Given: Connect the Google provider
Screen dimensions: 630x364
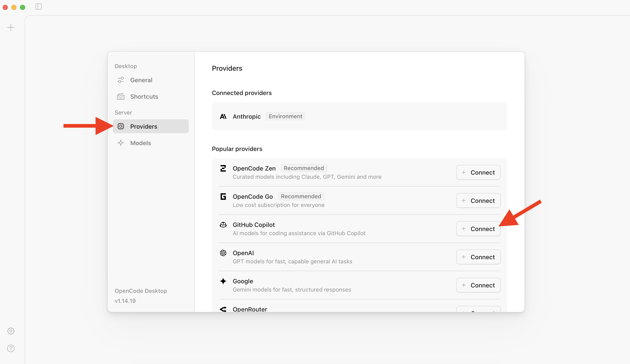Looking at the screenshot, I should point(478,285).
